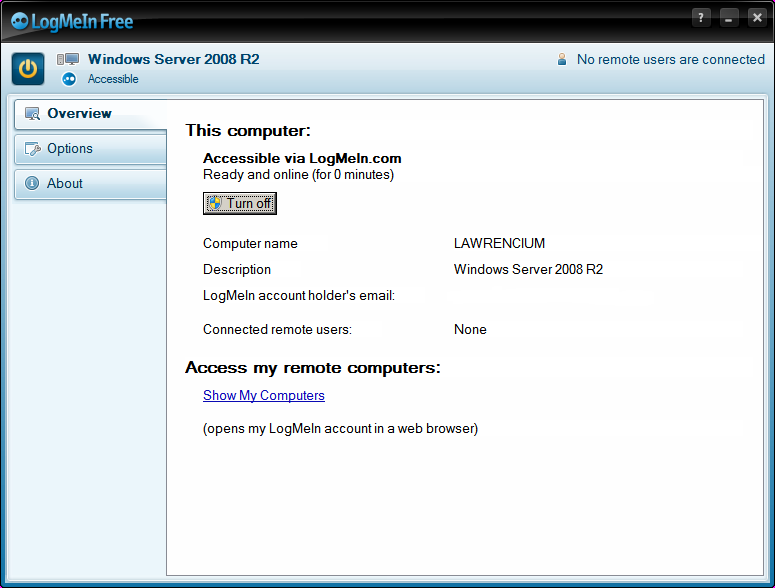Click the Overview tab's magnifier icon
Screen dimensions: 775x588
[x=32, y=114]
